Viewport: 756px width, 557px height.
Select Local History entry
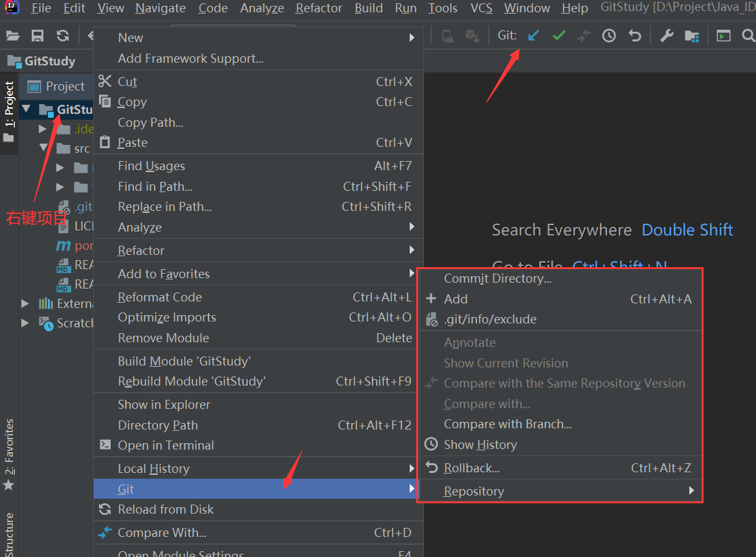point(258,468)
